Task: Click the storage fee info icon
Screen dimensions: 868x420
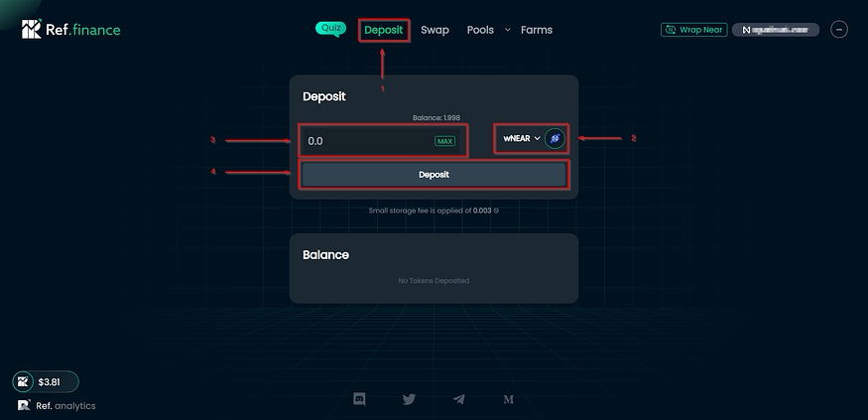Action: pos(496,210)
